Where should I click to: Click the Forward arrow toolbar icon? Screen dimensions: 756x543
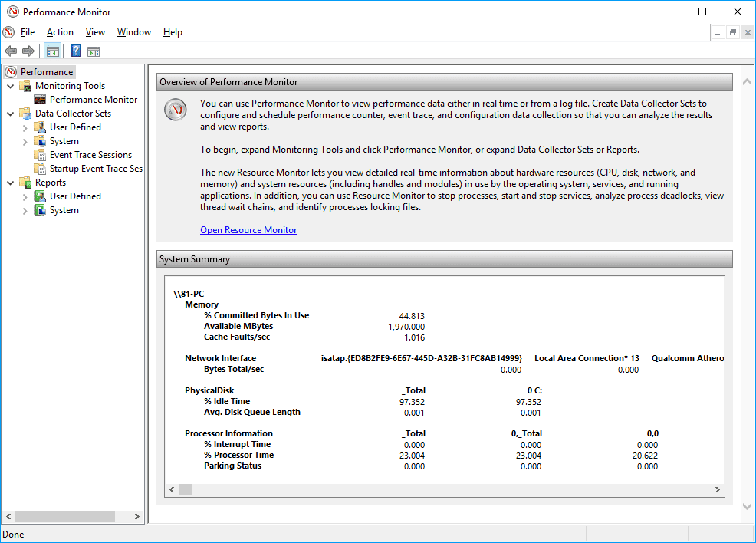click(28, 51)
